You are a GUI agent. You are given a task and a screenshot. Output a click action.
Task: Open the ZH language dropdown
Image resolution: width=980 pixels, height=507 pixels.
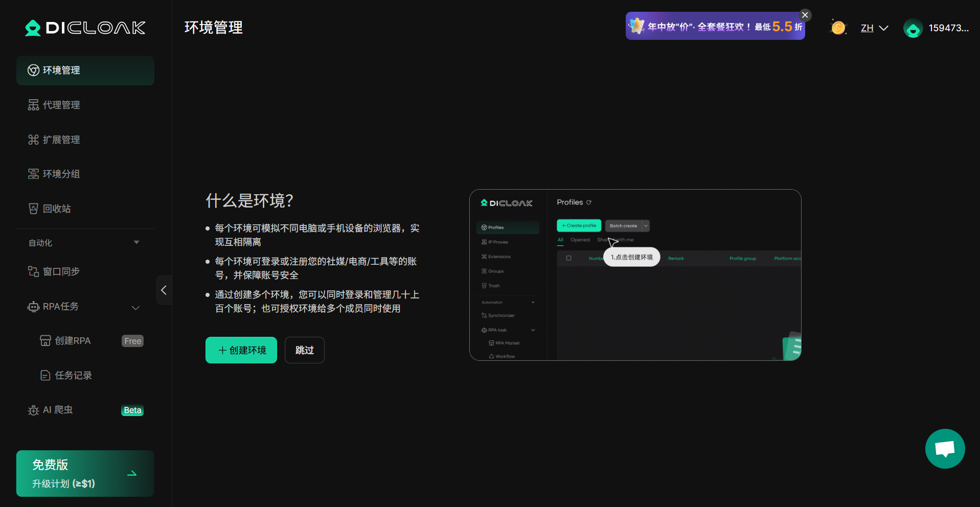click(874, 28)
